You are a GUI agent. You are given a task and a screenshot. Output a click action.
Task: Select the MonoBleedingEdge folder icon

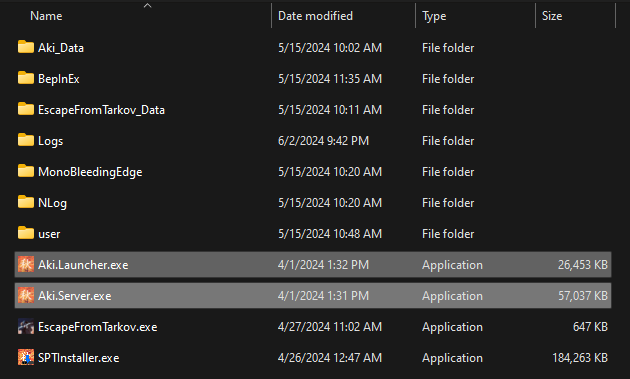pos(26,171)
